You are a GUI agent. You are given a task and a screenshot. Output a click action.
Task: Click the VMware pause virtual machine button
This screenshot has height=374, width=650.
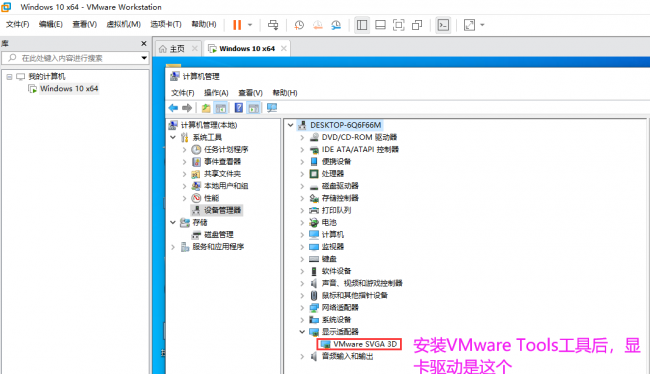[237, 25]
